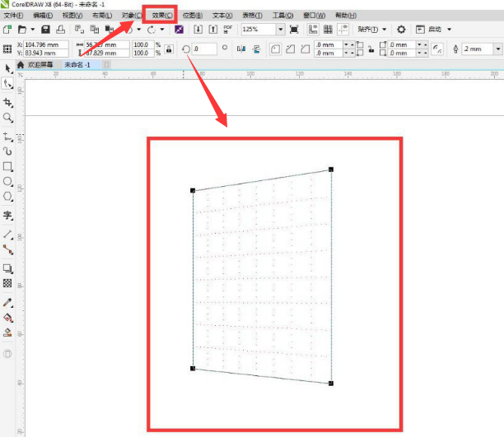The height and width of the screenshot is (437, 504).
Task: Select round corner style
Action: pyautogui.click(x=275, y=49)
